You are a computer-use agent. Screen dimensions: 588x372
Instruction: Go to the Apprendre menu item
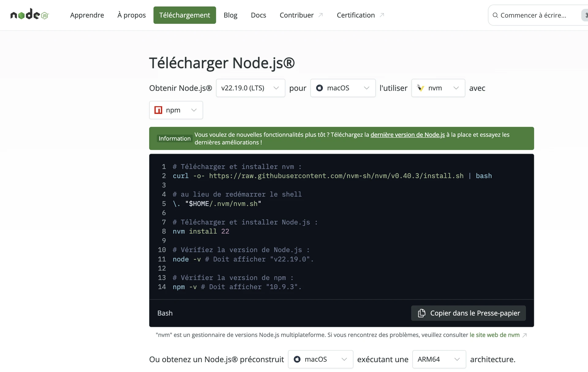pyautogui.click(x=87, y=15)
